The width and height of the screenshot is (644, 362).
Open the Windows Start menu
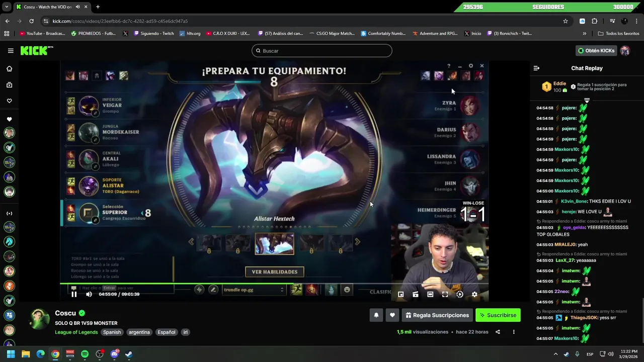[x=11, y=354]
